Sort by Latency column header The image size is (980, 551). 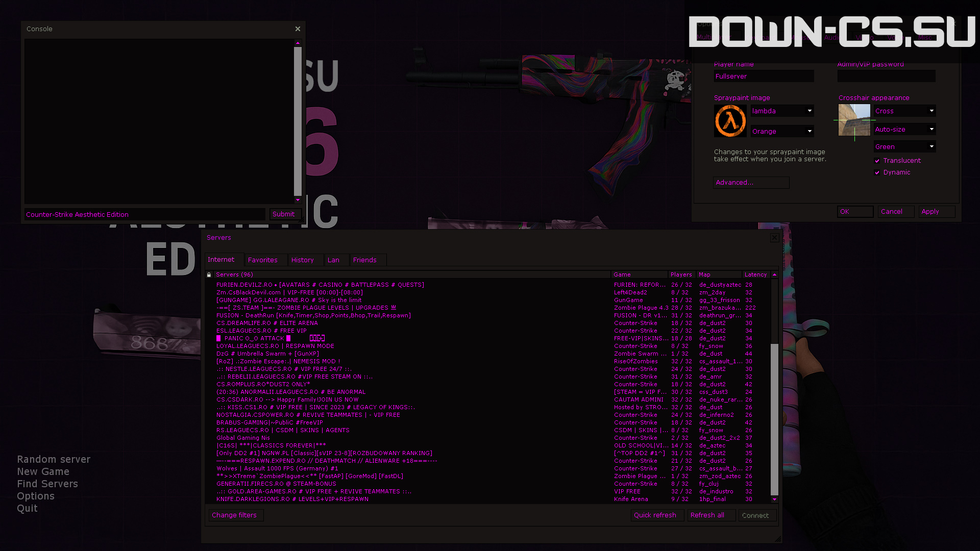[x=756, y=274]
